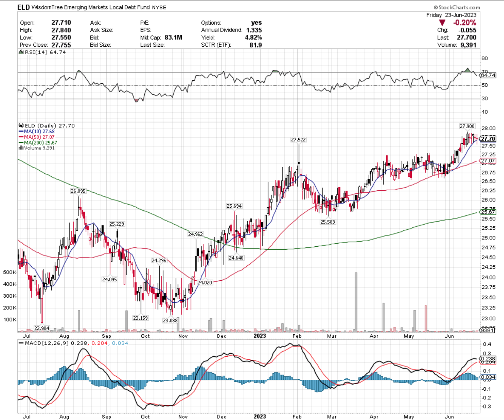This screenshot has height=420, width=504.
Task: Click the 25.694 price annotation
Action: 234,206
